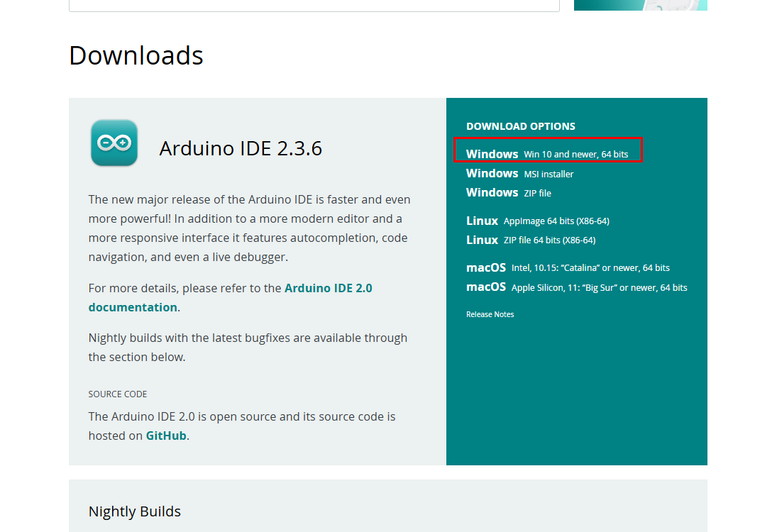Download macOS Apple Silicon Big Sur version
This screenshot has width=777, height=532.
577,287
